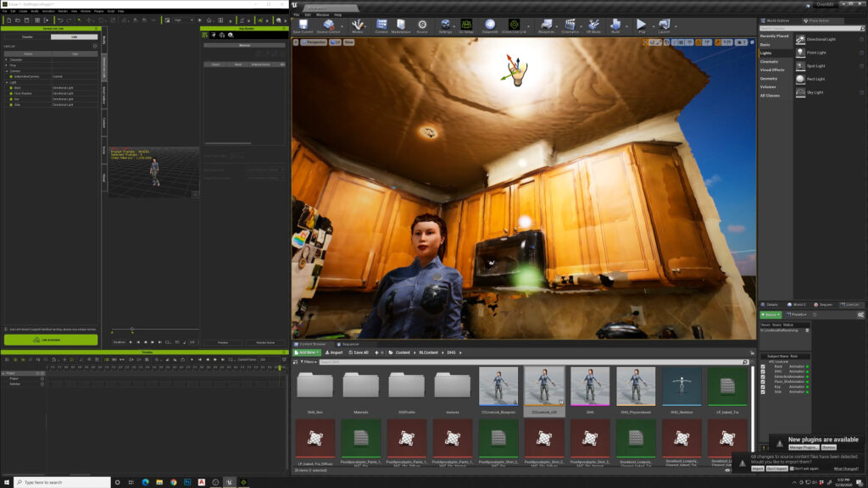This screenshot has height=488, width=868.
Task: Expand the Light group in iClone list
Action: [x=7, y=82]
